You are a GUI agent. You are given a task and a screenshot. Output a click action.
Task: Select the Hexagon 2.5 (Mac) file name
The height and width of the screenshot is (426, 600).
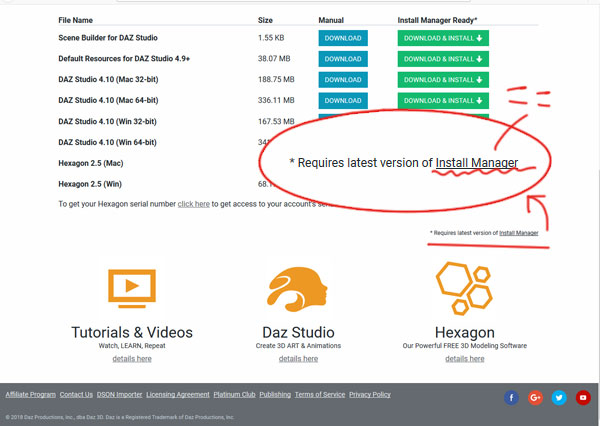91,163
